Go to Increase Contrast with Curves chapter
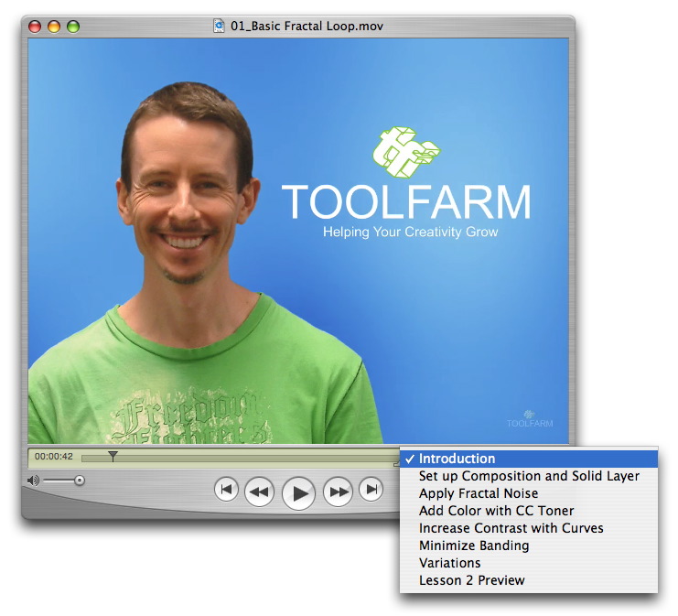 pyautogui.click(x=511, y=528)
